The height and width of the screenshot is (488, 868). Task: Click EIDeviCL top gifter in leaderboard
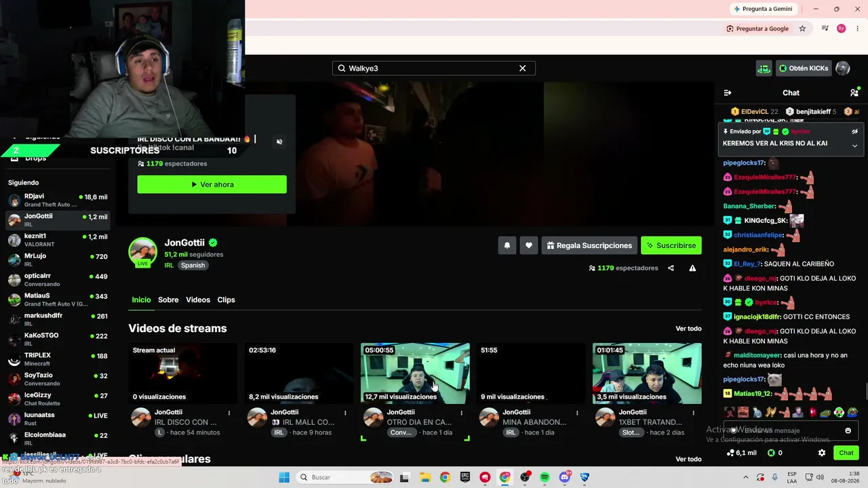point(755,112)
